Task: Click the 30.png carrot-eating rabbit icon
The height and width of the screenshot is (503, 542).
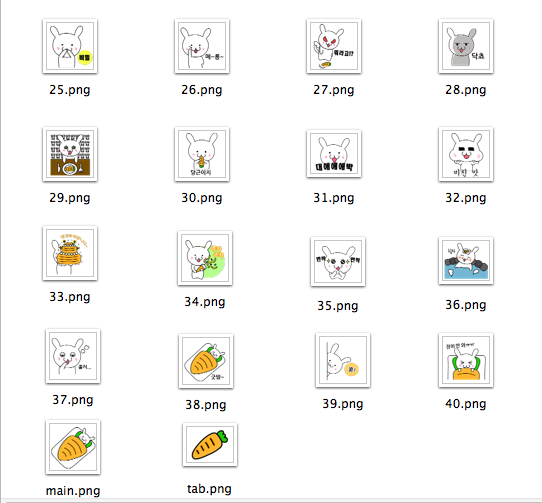Action: (202, 154)
